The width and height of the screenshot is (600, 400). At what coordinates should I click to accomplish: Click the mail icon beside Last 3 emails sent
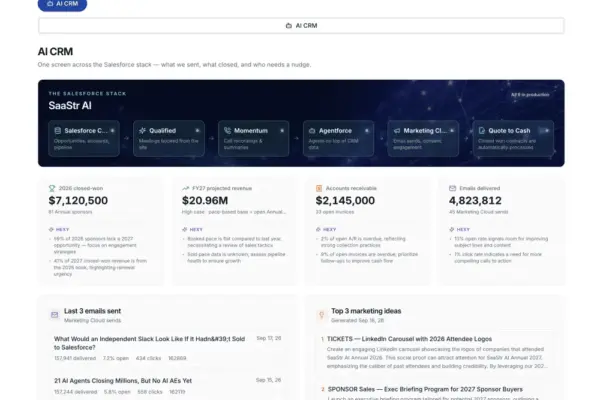coord(54,315)
